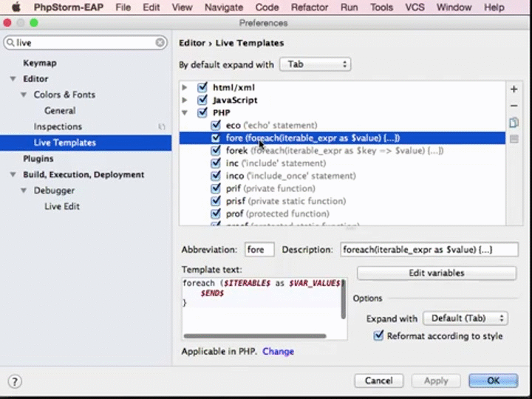This screenshot has width=532, height=399.
Task: Click the remove template minus icon
Action: coord(514,106)
